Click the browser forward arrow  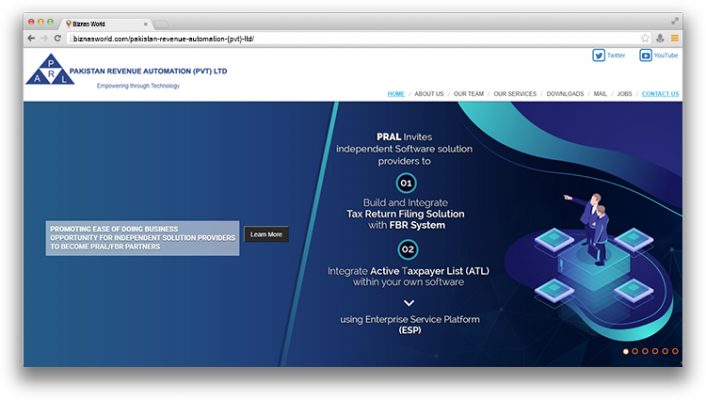pos(43,38)
